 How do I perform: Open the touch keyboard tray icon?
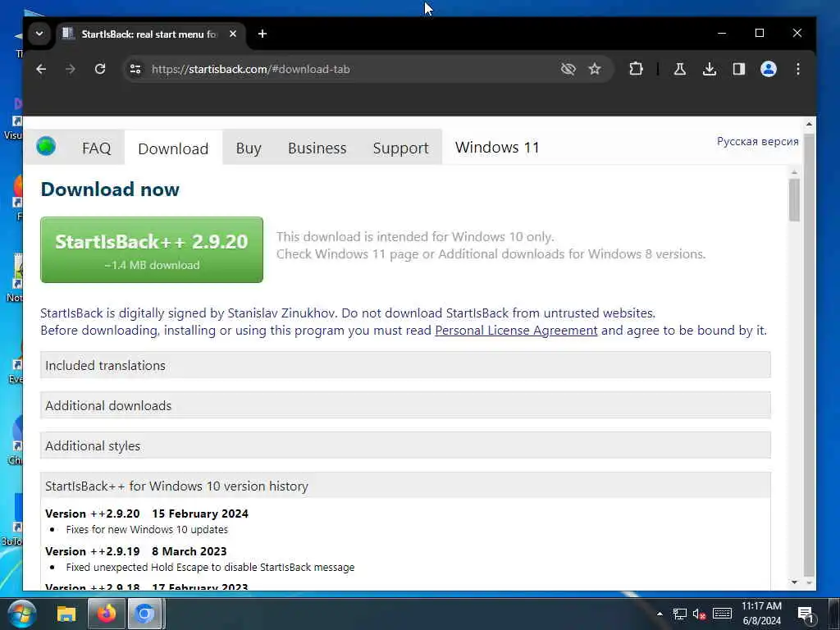[x=722, y=614]
